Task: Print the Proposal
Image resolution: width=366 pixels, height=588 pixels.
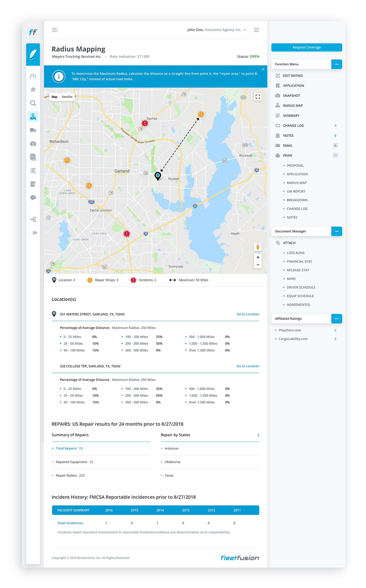Action: tap(295, 165)
